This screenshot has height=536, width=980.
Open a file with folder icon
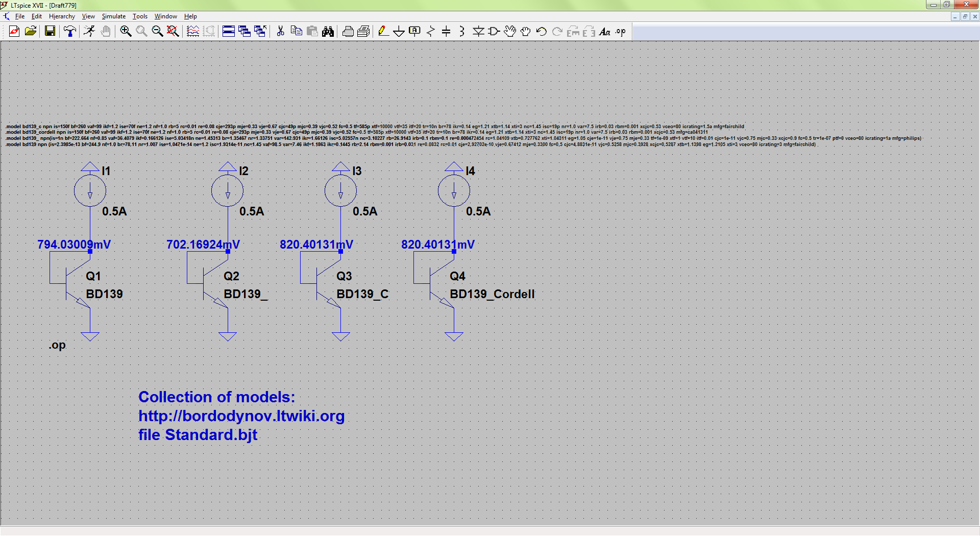[31, 32]
